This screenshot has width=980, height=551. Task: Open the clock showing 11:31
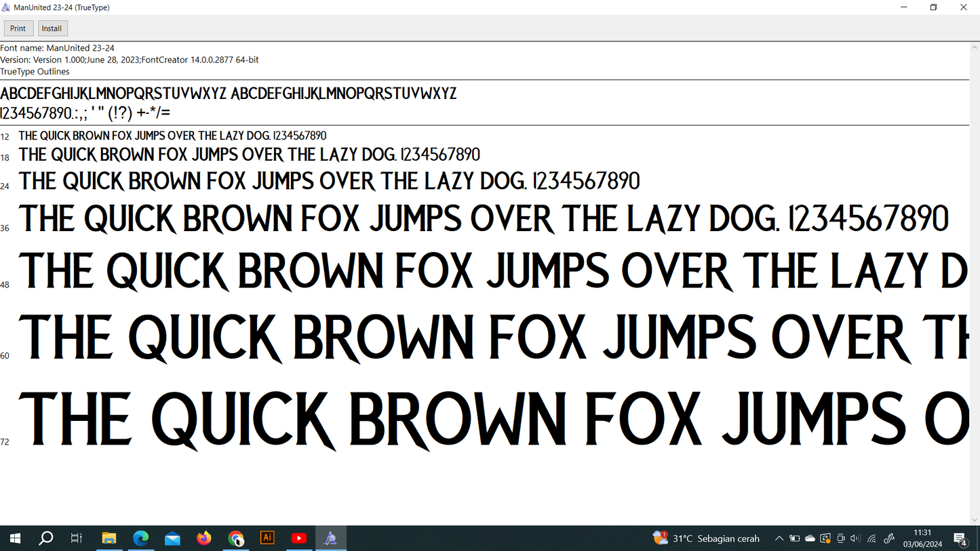(x=922, y=539)
